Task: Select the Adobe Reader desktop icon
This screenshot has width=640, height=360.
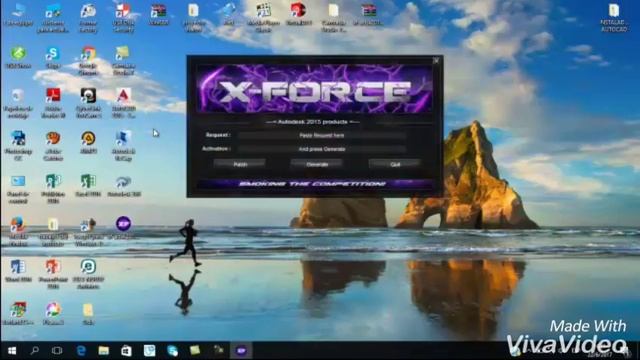Action: tap(53, 103)
